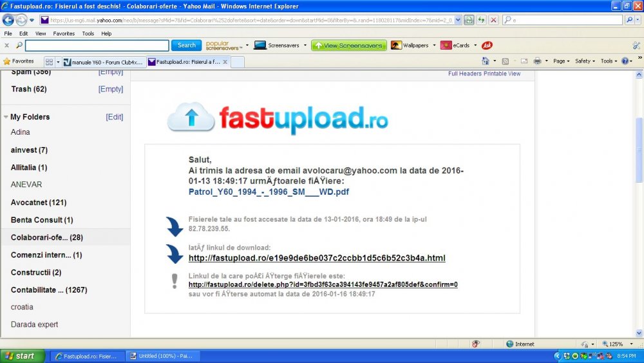Collapse the My Folders section

(x=6, y=117)
